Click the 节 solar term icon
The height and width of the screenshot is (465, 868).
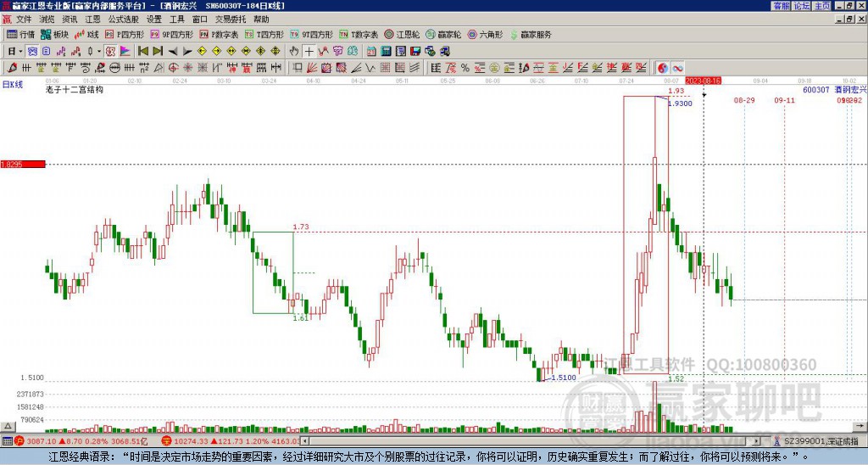pos(337,52)
